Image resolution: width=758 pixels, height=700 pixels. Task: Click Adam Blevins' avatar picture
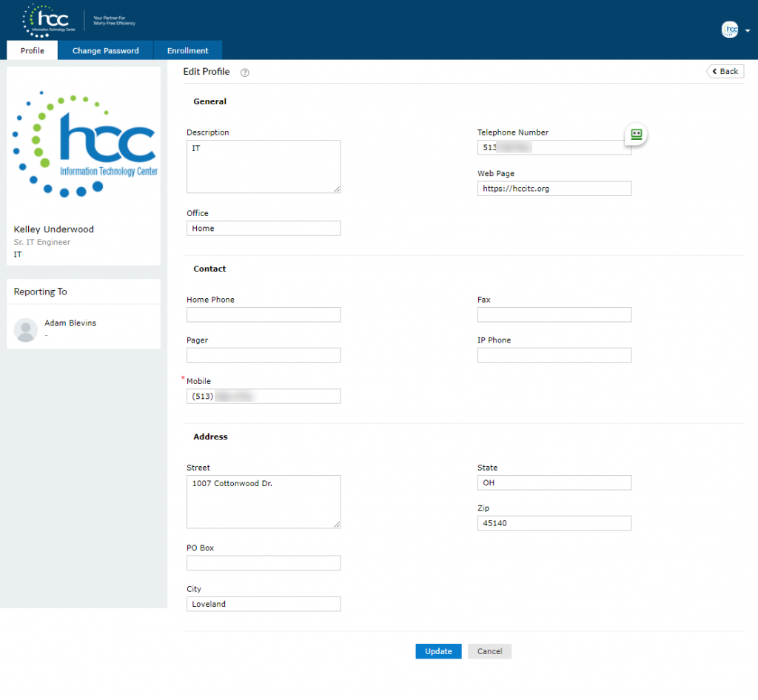click(x=26, y=330)
